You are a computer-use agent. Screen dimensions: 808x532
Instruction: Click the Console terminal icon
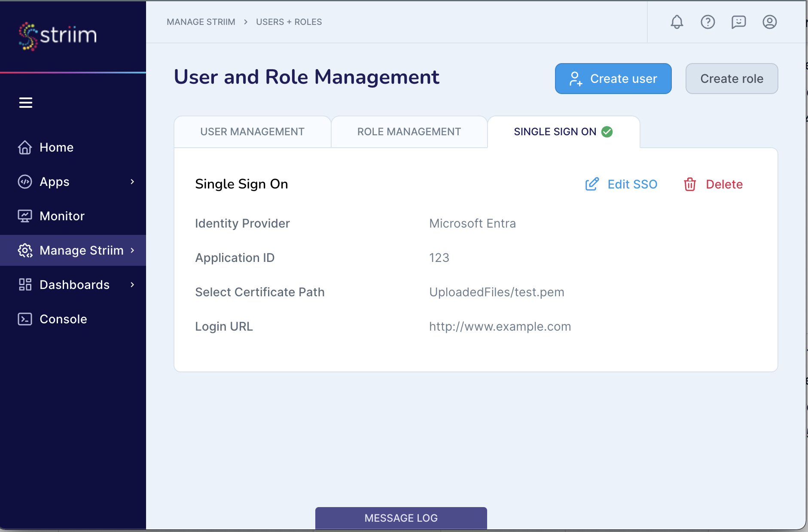(25, 319)
